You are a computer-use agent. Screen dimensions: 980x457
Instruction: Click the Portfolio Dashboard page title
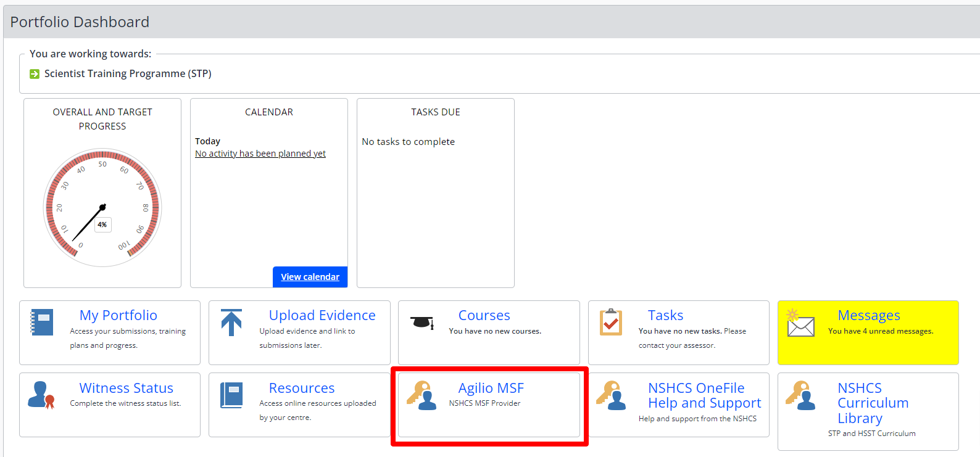[80, 22]
